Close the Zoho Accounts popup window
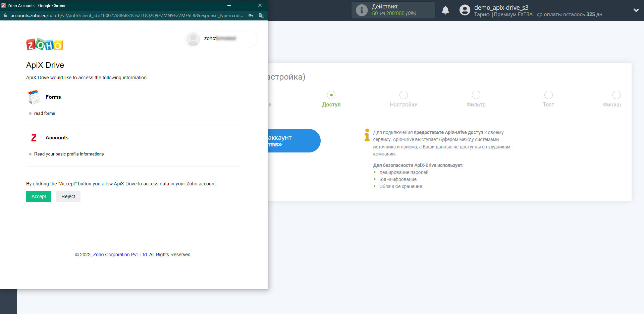644x314 pixels. (260, 5)
